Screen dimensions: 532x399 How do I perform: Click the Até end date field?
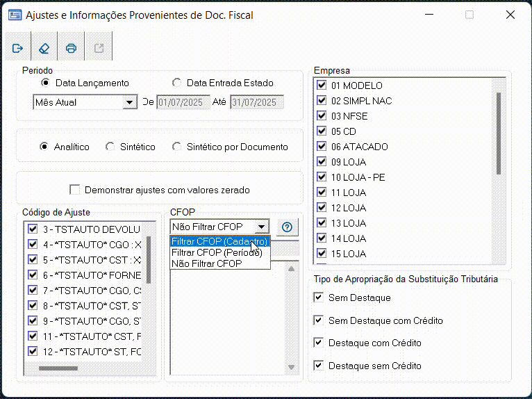pyautogui.click(x=257, y=102)
